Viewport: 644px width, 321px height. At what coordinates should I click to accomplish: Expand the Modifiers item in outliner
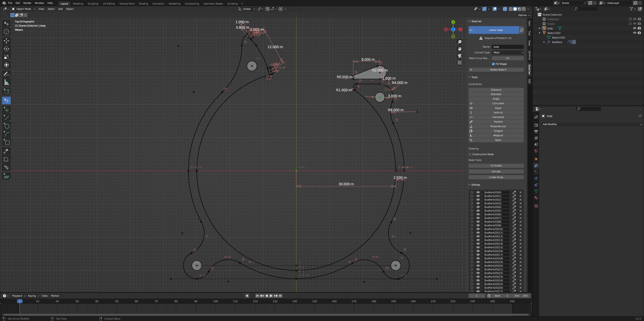544,42
